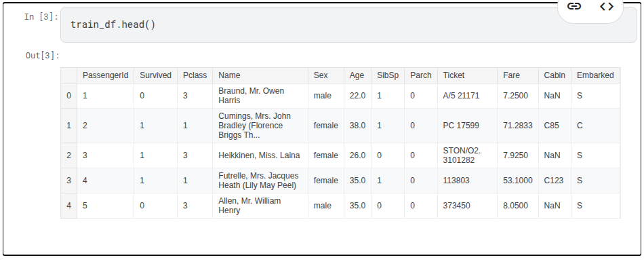Viewport: 644px width, 260px height.
Task: Click the train_df.head() code cell
Action: click(x=348, y=24)
